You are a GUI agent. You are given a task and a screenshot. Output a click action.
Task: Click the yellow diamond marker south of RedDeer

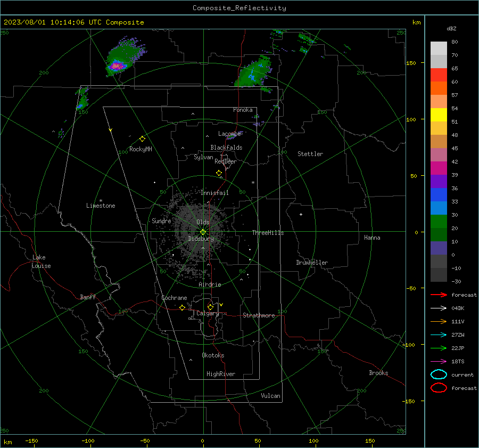(219, 173)
